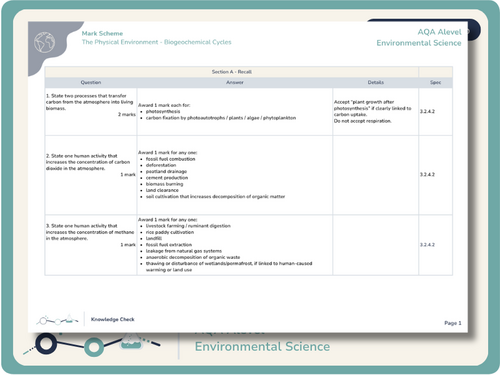Click the spec code 3.2.4.2 in question 3 row
This screenshot has height=375, width=500.
[x=427, y=245]
